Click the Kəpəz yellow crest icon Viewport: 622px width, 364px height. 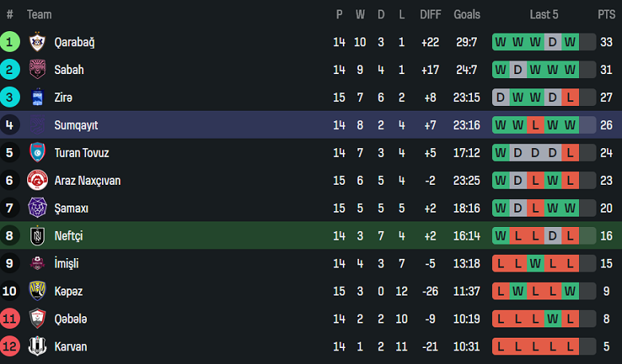[x=37, y=291]
